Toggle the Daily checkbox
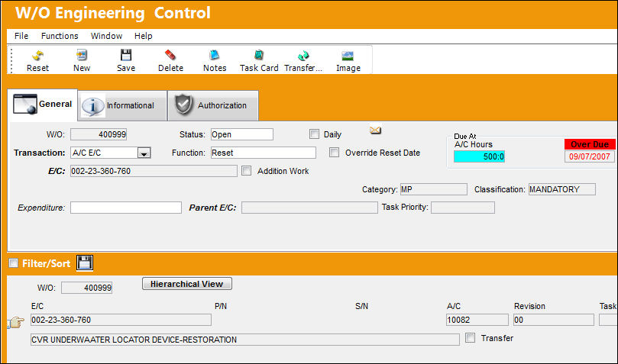Screen dimensions: 618x364 [314, 134]
